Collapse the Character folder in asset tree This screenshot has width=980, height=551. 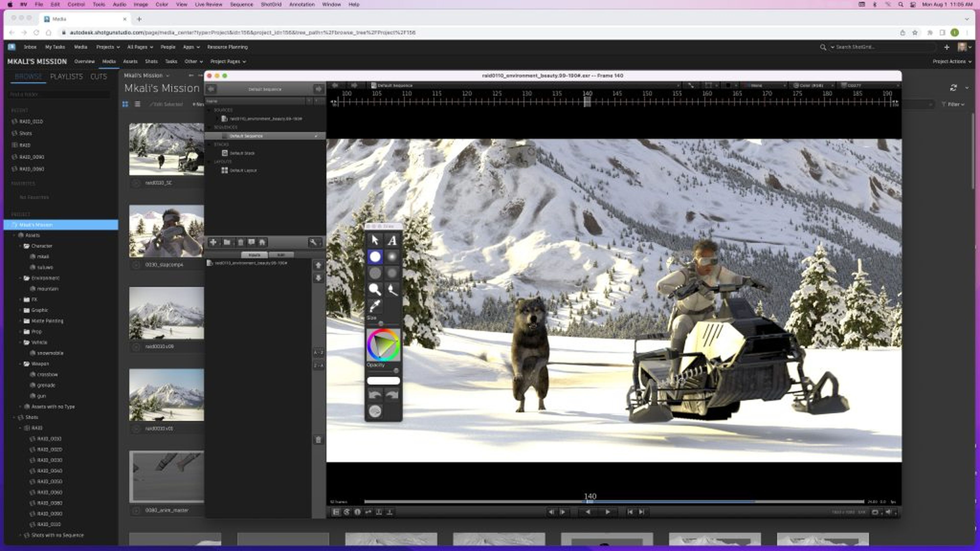(20, 246)
